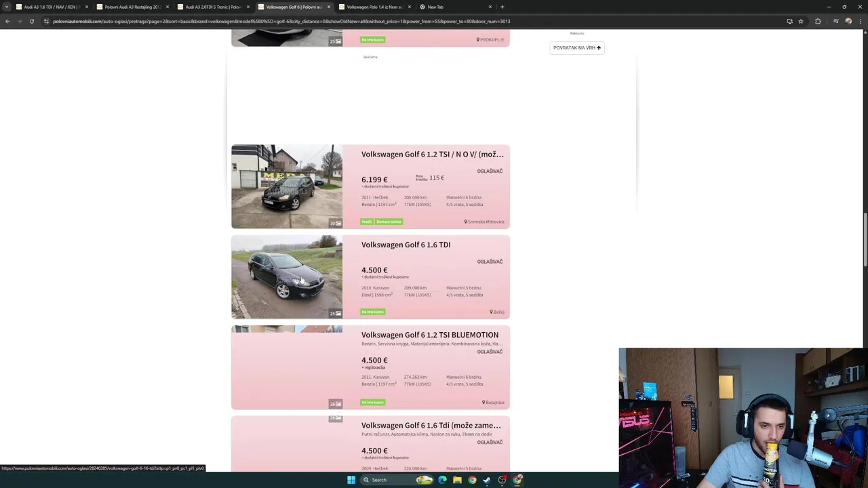
Task: Open the black Golf karavan photo thumbnail
Action: pyautogui.click(x=287, y=277)
